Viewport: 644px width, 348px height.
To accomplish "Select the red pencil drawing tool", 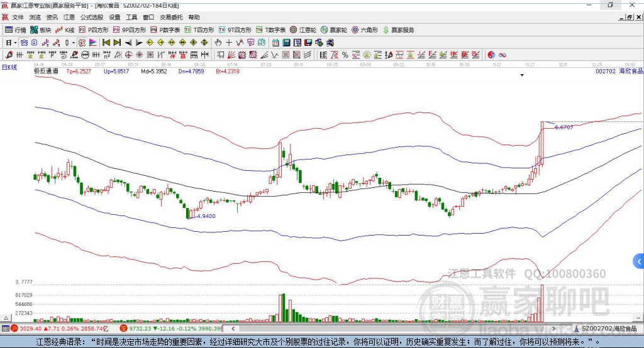I will click(x=9, y=55).
